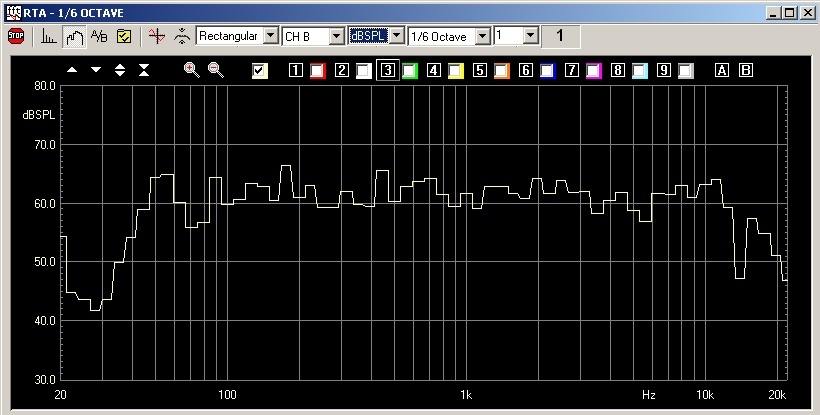Click the overlay B button
The image size is (820, 415).
(745, 70)
